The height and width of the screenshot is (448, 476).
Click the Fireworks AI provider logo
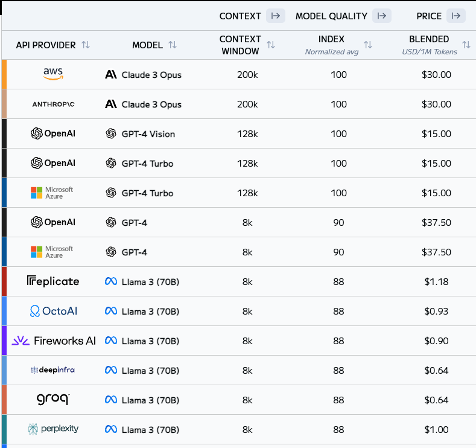click(x=54, y=341)
